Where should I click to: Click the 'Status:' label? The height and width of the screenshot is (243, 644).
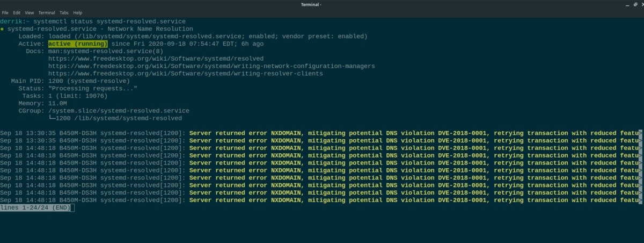[30, 88]
